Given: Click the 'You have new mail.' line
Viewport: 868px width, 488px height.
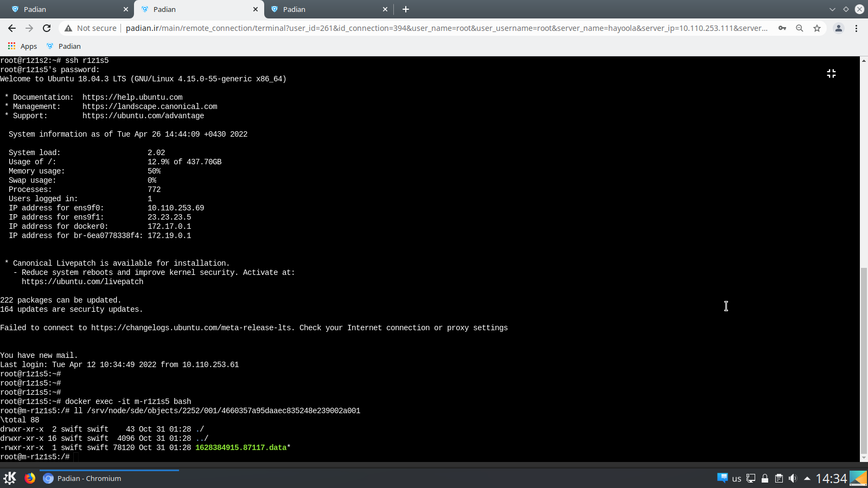Looking at the screenshot, I should click(x=39, y=356).
